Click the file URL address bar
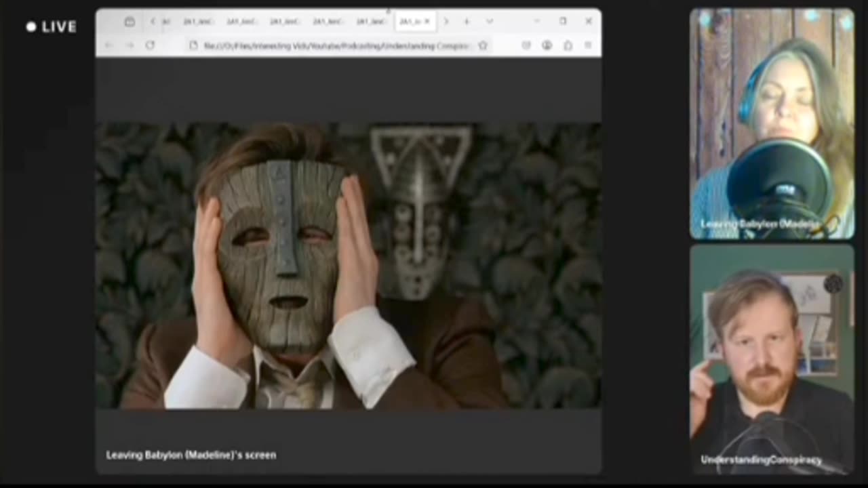This screenshot has height=488, width=868. click(337, 45)
